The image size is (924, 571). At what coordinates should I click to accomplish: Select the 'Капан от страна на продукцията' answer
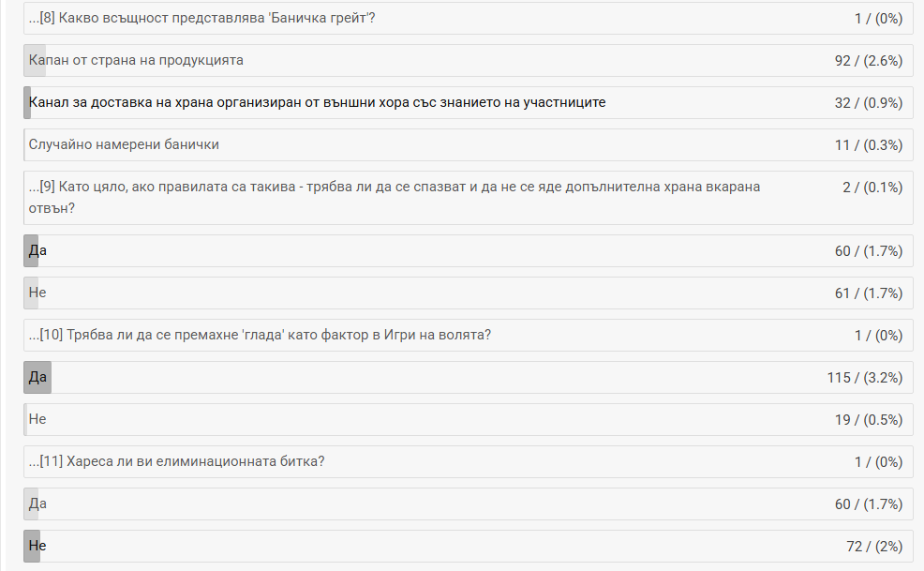click(137, 60)
